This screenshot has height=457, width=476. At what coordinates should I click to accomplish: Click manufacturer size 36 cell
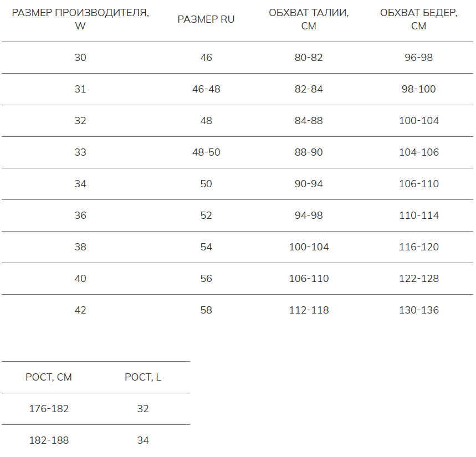[80, 215]
